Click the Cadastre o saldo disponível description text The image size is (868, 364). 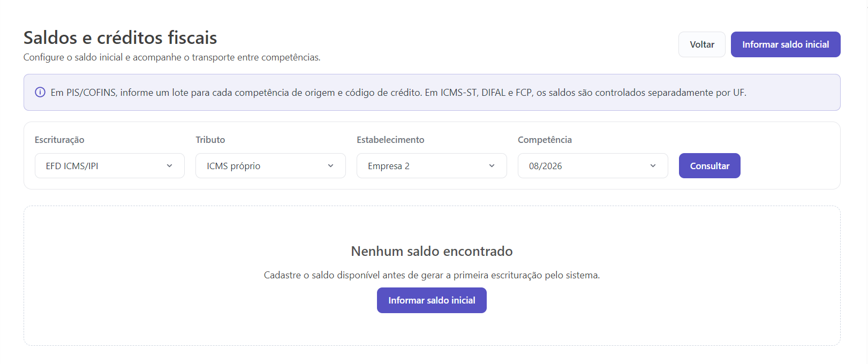pyautogui.click(x=432, y=275)
